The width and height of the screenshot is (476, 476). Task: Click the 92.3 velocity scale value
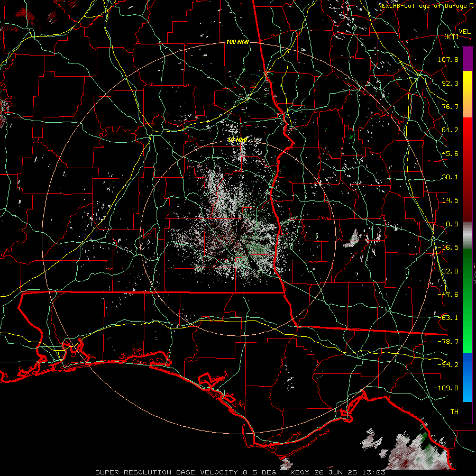[x=450, y=83]
